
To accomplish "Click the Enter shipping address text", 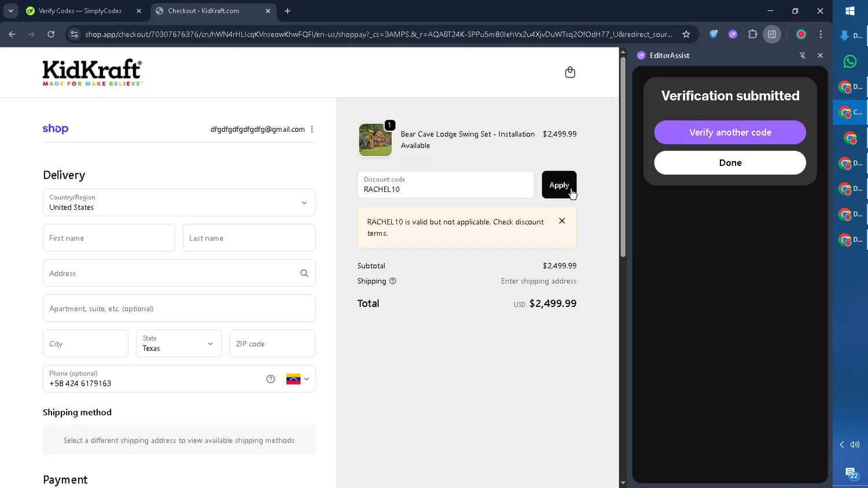I will point(539,281).
